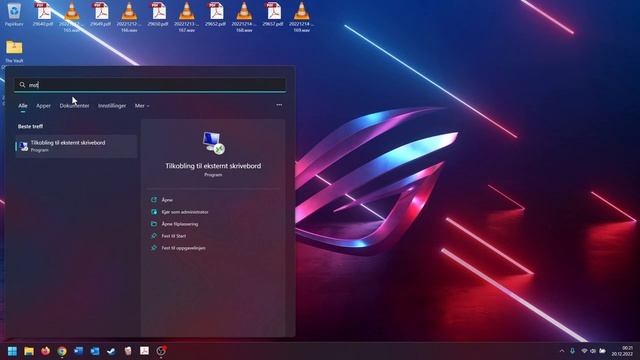Open the Papirkurv recycle bin desktop icon
This screenshot has width=640, height=360.
[14, 14]
